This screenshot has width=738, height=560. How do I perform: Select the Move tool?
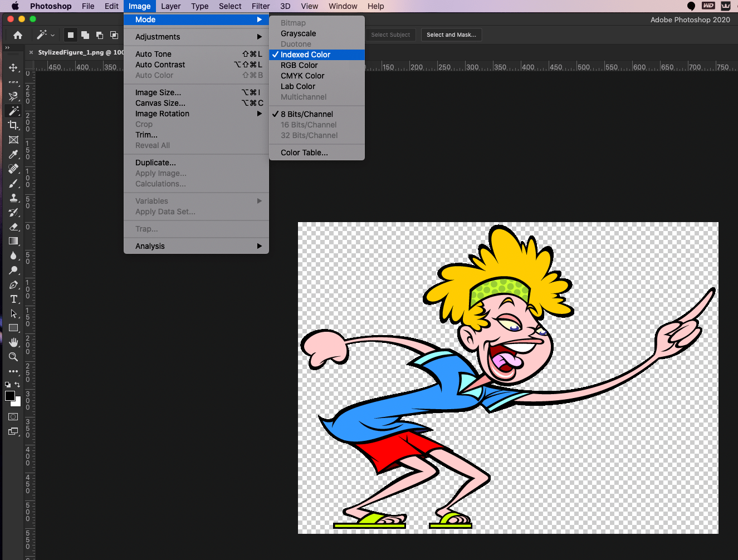(x=13, y=67)
